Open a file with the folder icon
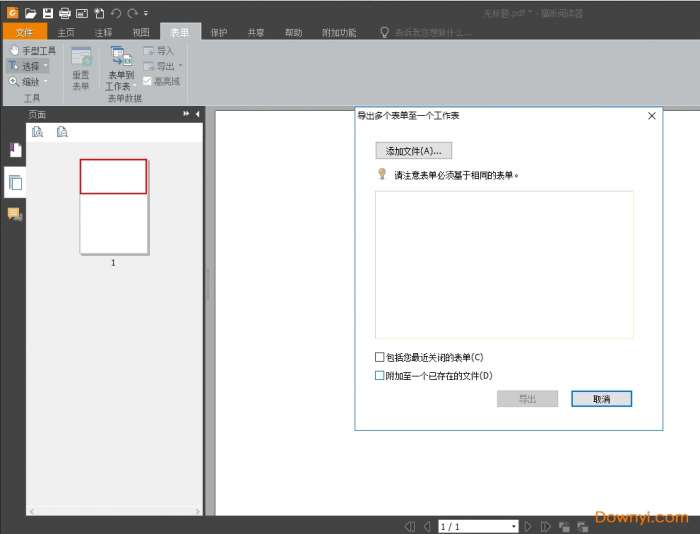Screen dimensions: 700x534 30,13
